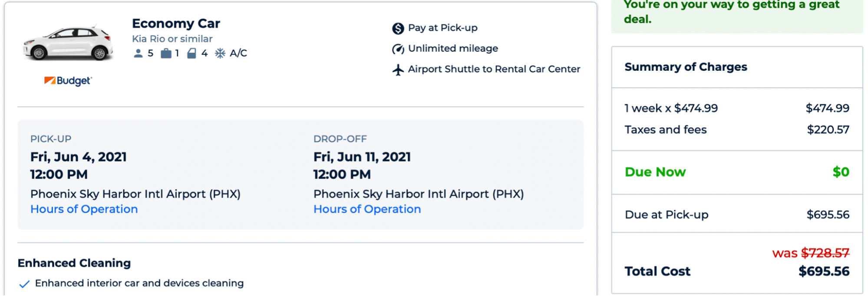The image size is (868, 296).
Task: Expand the PICK-UP details section
Action: point(51,138)
